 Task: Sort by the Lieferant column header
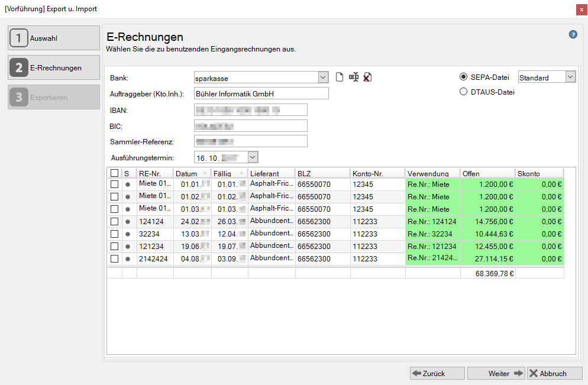272,173
